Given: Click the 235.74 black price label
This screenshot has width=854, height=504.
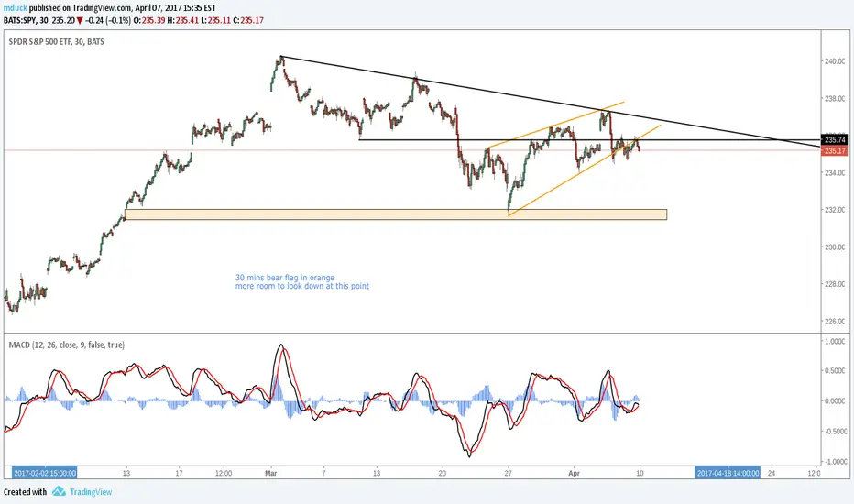Looking at the screenshot, I should (835, 140).
